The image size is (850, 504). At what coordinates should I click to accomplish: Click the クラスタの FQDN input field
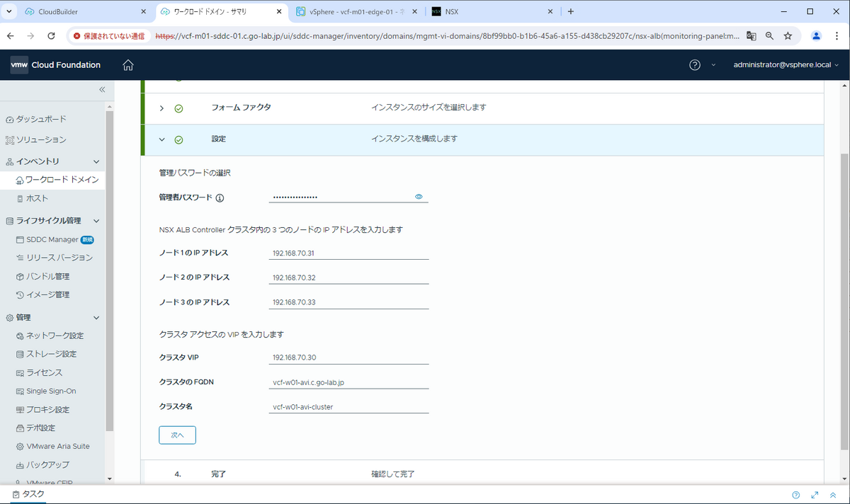coord(349,382)
